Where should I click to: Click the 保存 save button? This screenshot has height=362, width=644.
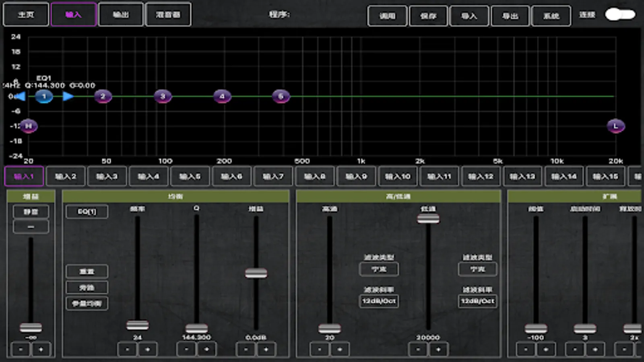[428, 16]
